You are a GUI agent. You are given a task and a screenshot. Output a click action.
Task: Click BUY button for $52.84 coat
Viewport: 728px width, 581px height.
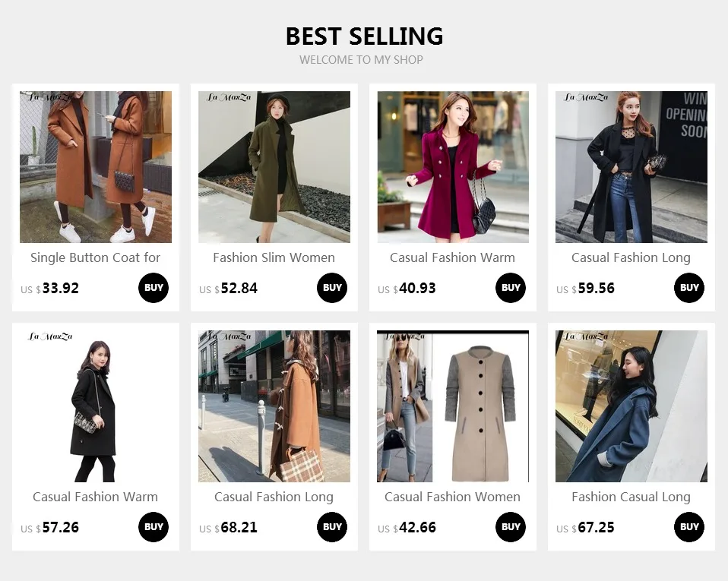[x=332, y=288]
